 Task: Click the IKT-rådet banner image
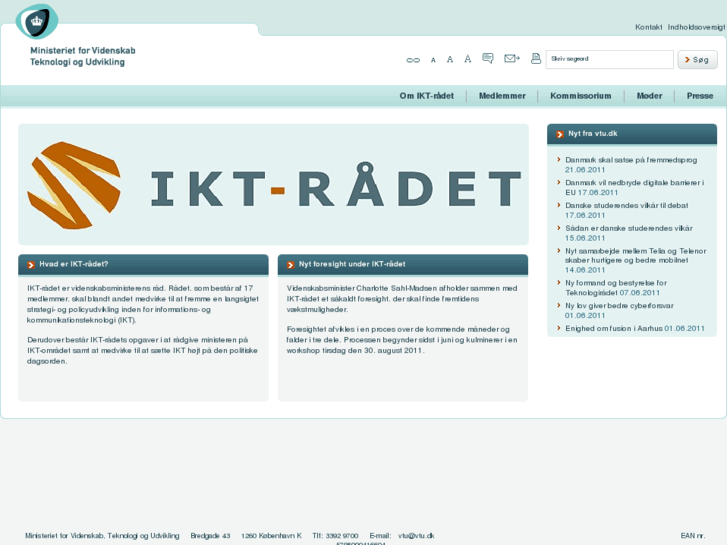pos(273,184)
